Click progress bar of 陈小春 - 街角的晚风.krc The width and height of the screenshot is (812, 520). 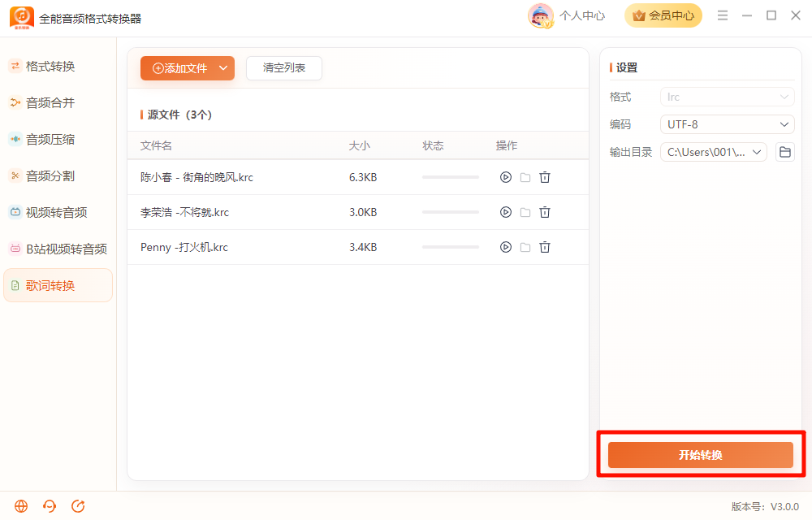pos(451,177)
